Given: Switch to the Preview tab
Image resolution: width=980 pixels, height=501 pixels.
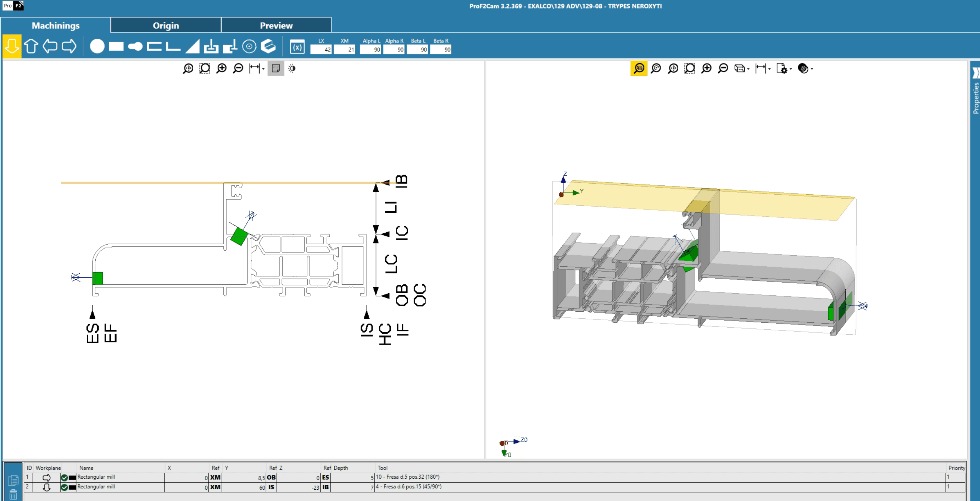Looking at the screenshot, I should click(276, 26).
